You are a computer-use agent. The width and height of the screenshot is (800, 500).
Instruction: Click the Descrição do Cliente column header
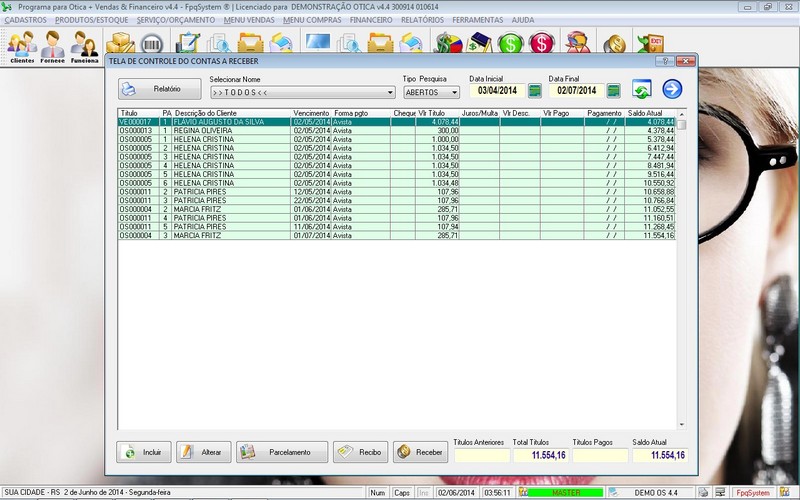(x=232, y=113)
